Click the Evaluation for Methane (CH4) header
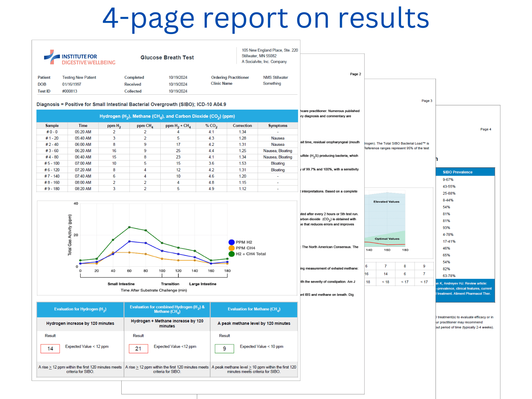This screenshot has height=399, width=532. (x=254, y=309)
